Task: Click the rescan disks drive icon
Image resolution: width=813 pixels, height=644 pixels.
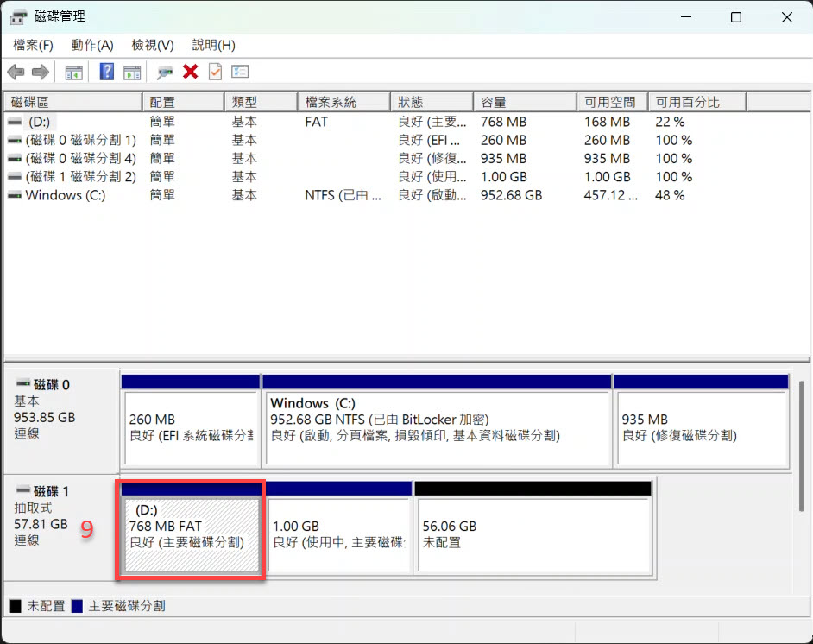Action: (165, 73)
